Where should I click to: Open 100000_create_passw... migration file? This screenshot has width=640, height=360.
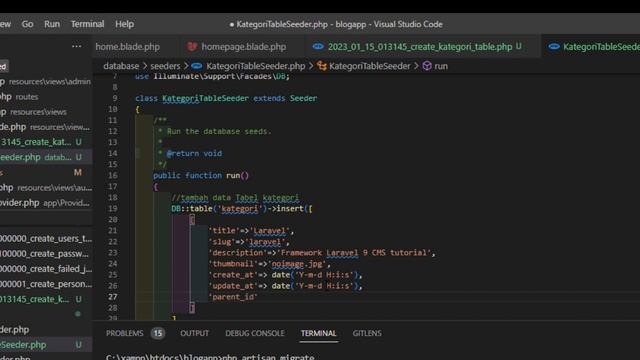click(46, 253)
